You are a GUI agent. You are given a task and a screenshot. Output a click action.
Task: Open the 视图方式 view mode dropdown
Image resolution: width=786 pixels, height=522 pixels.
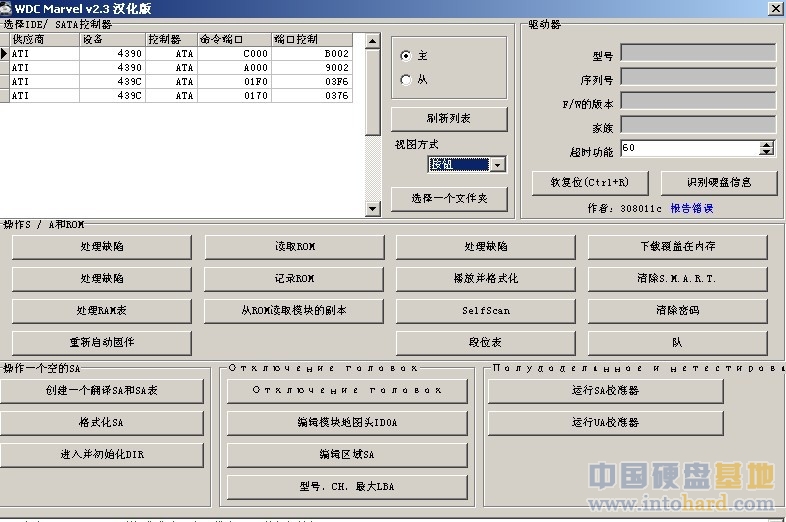pos(497,165)
